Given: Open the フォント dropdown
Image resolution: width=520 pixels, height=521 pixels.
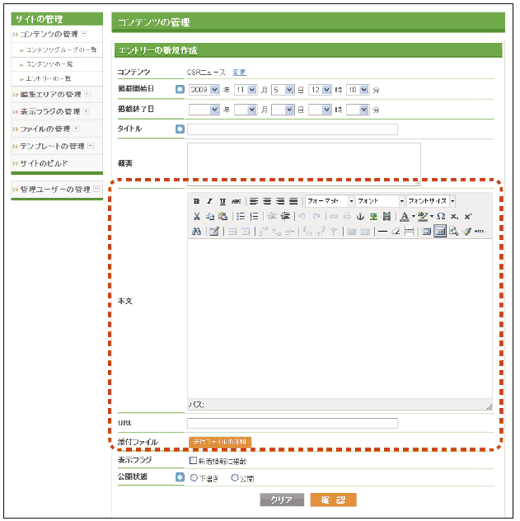Looking at the screenshot, I should pyautogui.click(x=380, y=201).
